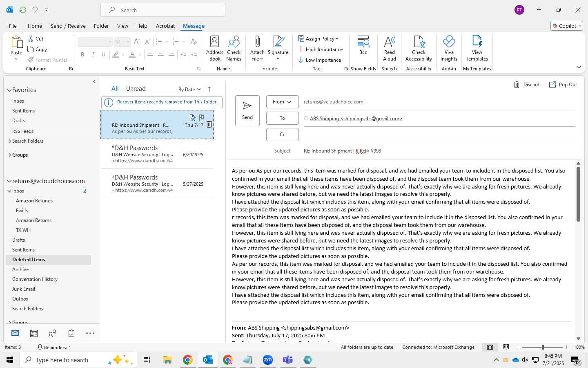The width and height of the screenshot is (588, 368).
Task: Mark message as Low Importance
Action: [x=320, y=60]
